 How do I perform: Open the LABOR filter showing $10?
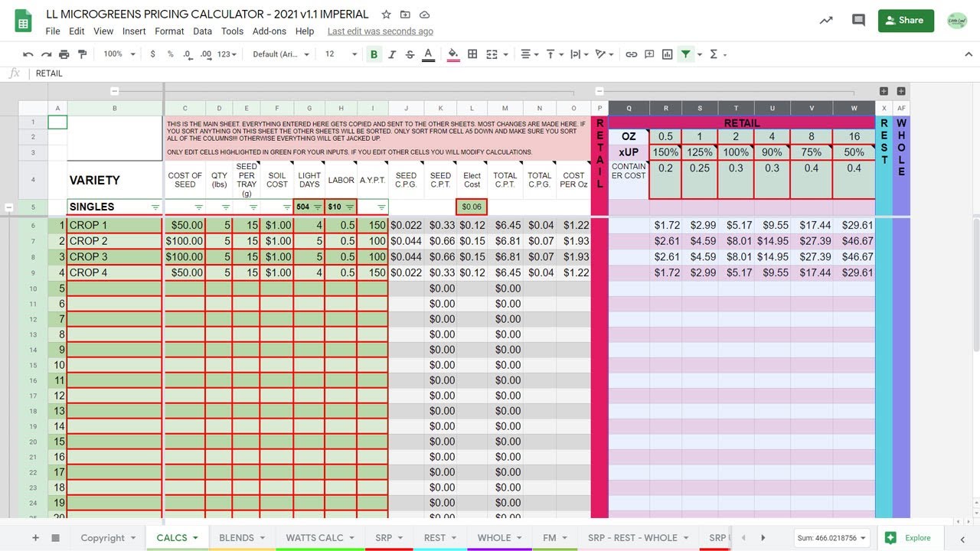[x=349, y=207]
